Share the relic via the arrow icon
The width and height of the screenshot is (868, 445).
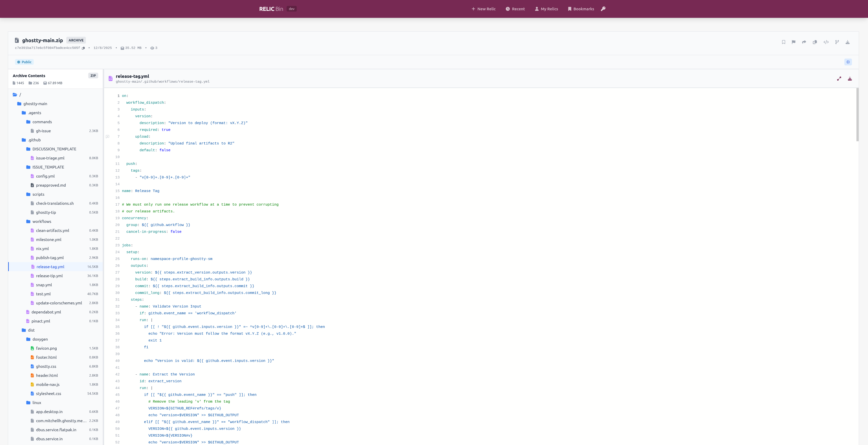pos(804,42)
